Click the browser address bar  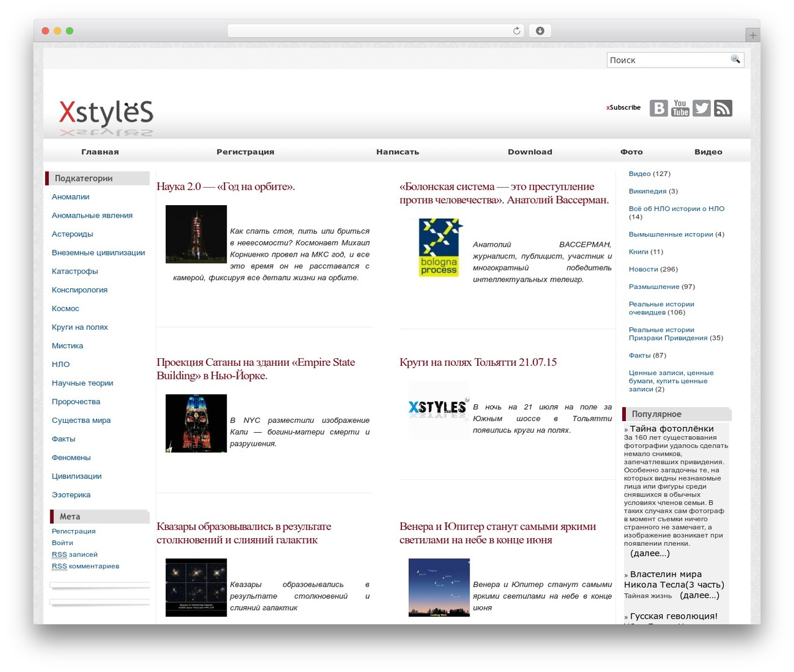[375, 31]
